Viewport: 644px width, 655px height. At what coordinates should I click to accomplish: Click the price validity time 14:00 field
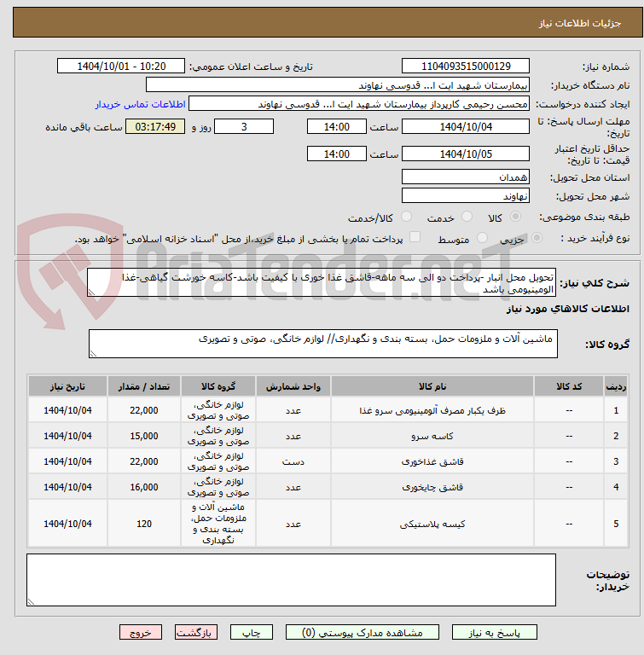coord(336,154)
